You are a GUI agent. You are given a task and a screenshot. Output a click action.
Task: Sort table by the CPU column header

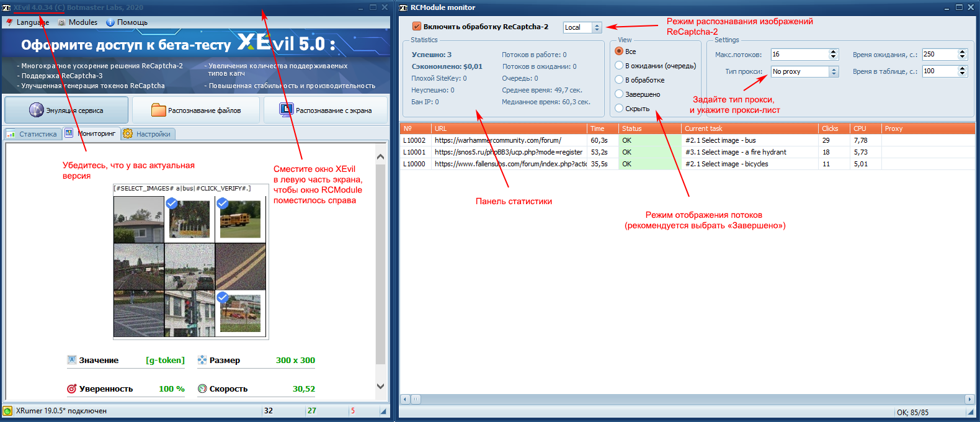point(866,128)
